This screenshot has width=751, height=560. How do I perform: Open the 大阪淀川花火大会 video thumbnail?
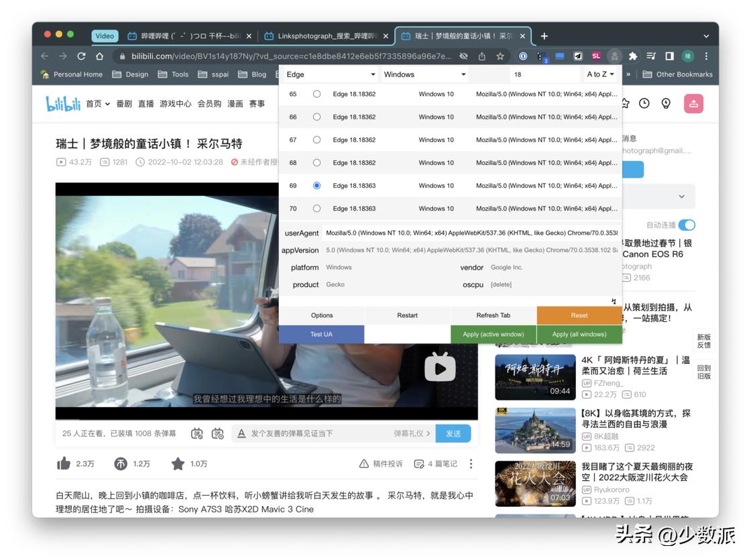[x=535, y=483]
